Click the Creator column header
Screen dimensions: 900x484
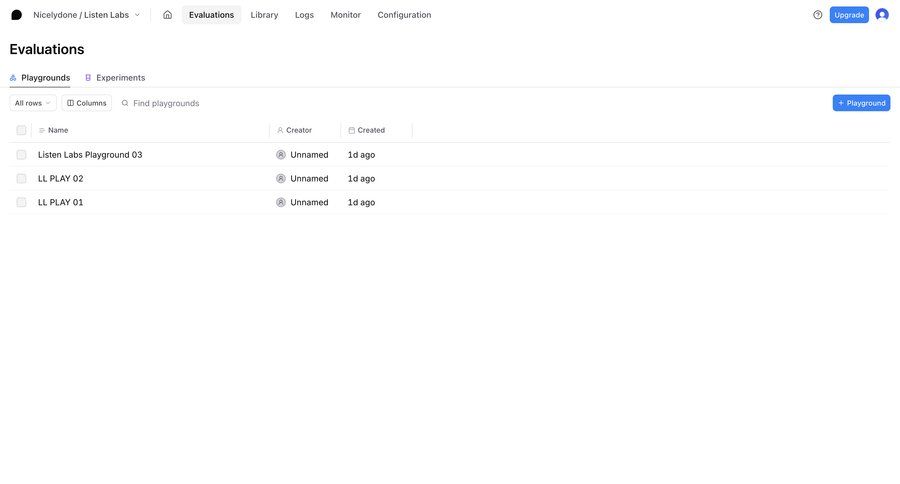pos(298,130)
